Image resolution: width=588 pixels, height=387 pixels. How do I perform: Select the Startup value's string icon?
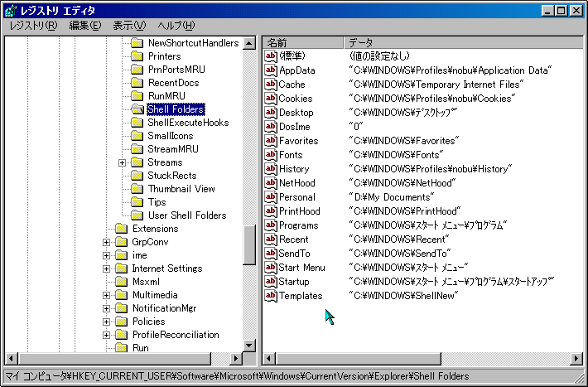tap(271, 282)
